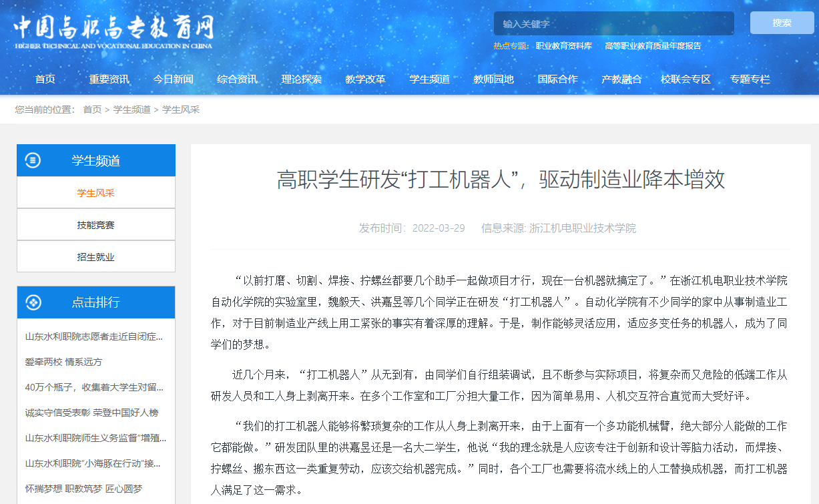Viewport: 819px width, 504px height.
Task: Open the 职业教育资料库 hot topic link
Action: 564,46
